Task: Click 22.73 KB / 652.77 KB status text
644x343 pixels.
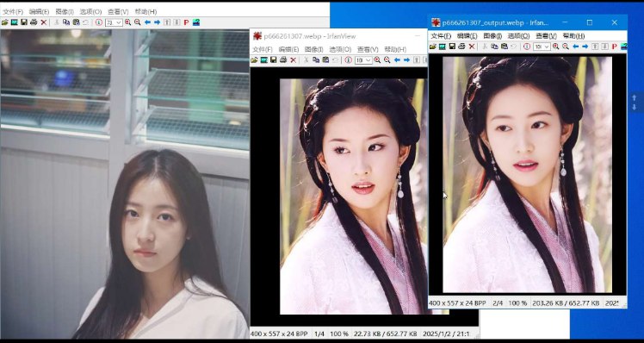Action: pos(385,334)
